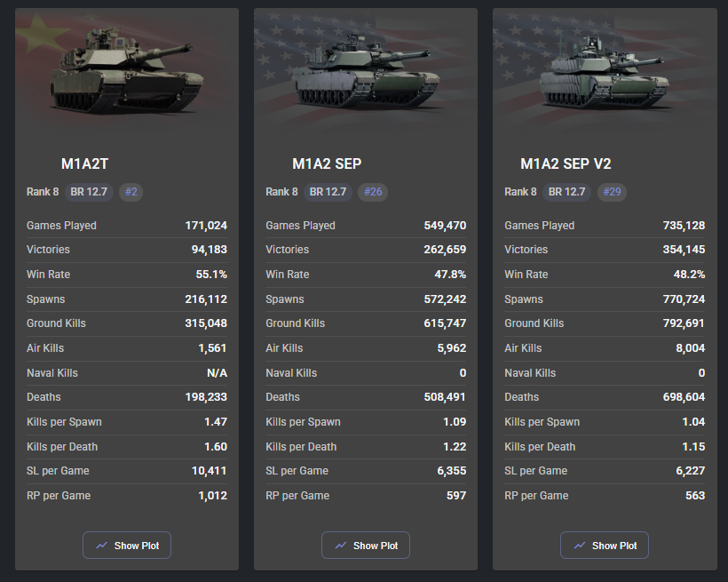Open the M1A2 SEP V2 vehicle title

click(x=566, y=163)
